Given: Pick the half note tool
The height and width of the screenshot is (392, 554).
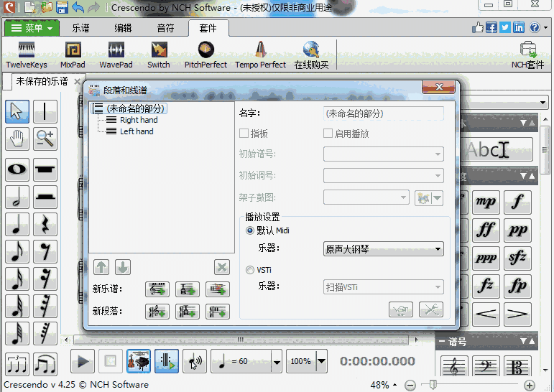Looking at the screenshot, I should coord(17,197).
